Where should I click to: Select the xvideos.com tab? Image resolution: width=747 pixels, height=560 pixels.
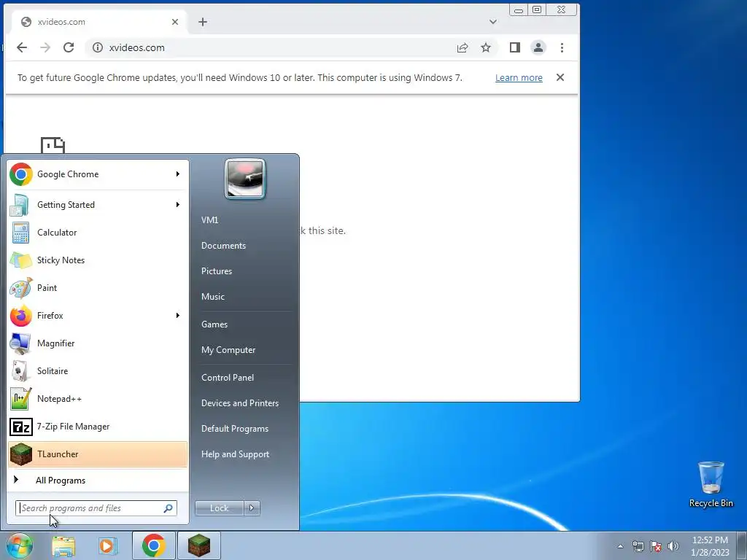[99, 22]
